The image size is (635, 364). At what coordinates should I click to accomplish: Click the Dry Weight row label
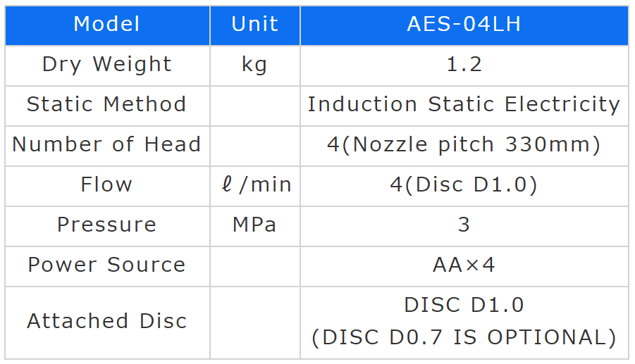[107, 65]
